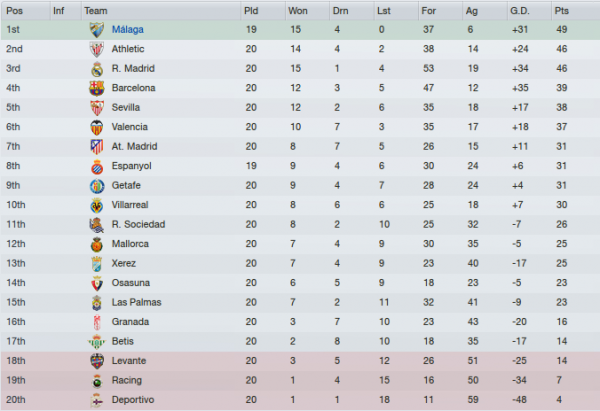Image resolution: width=600 pixels, height=411 pixels.
Task: Click the Betis green crest icon
Action: (96, 342)
